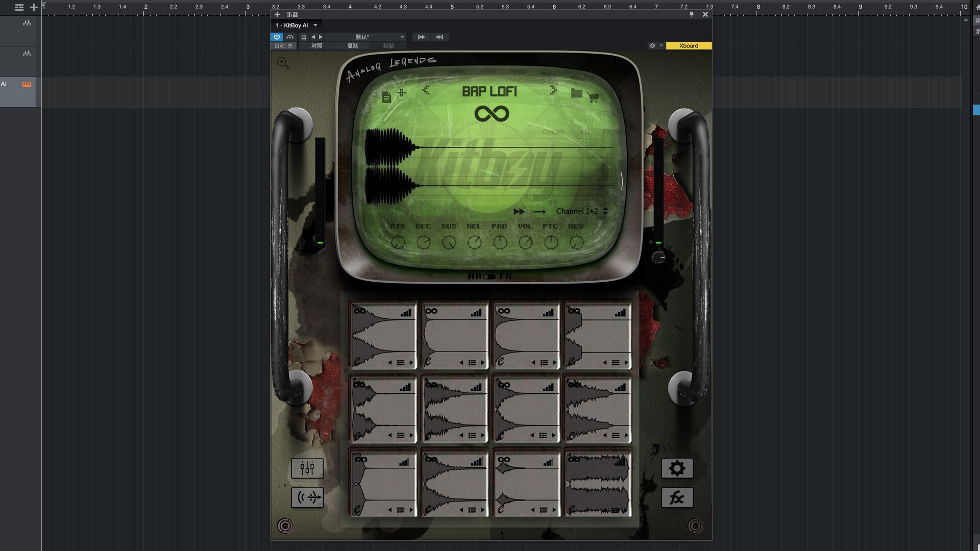The height and width of the screenshot is (551, 980).
Task: Open the fx effects button
Action: (x=677, y=497)
